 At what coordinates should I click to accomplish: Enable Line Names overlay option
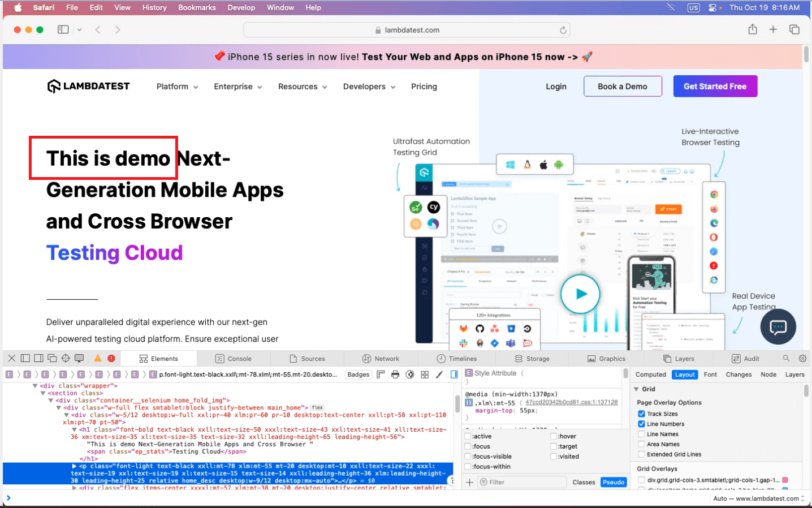[x=641, y=434]
